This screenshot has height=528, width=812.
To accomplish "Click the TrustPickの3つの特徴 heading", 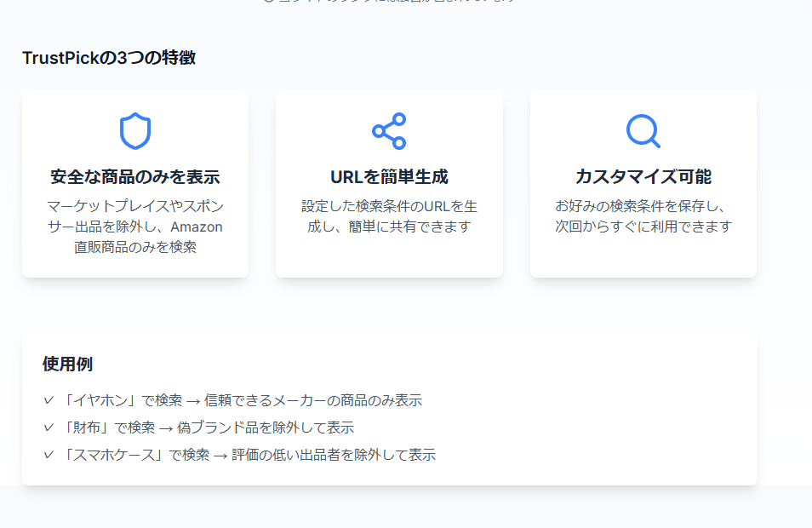I will pyautogui.click(x=109, y=59).
